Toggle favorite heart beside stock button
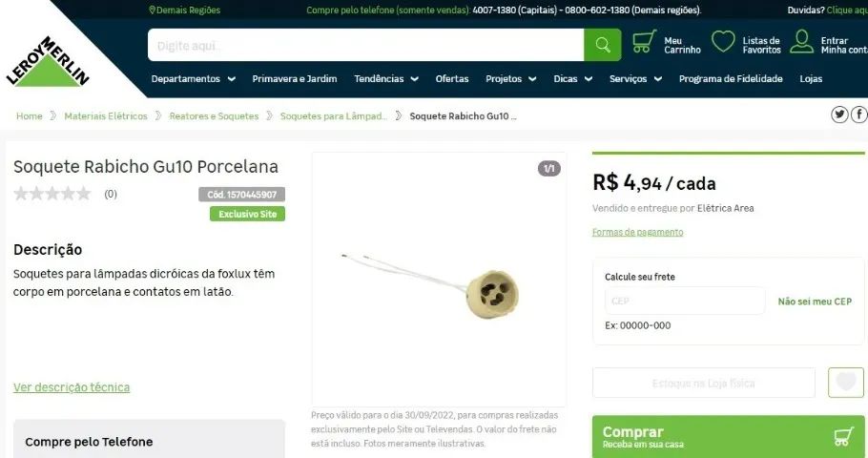 [x=846, y=382]
